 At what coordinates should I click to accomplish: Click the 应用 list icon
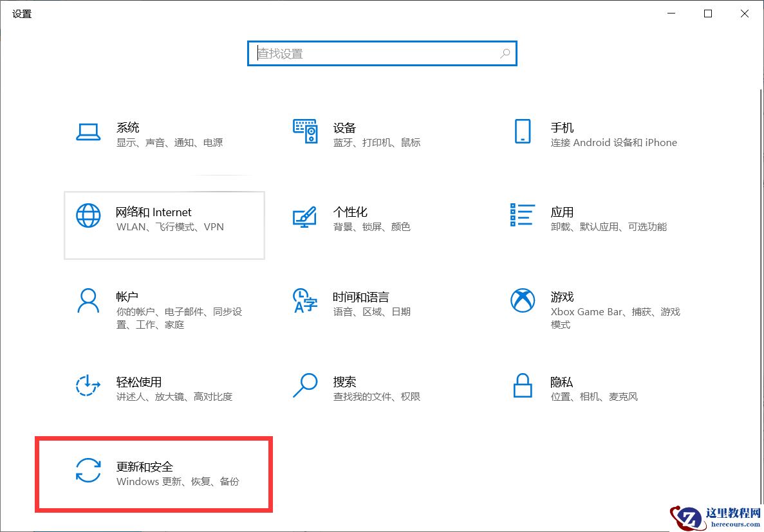pyautogui.click(x=523, y=216)
